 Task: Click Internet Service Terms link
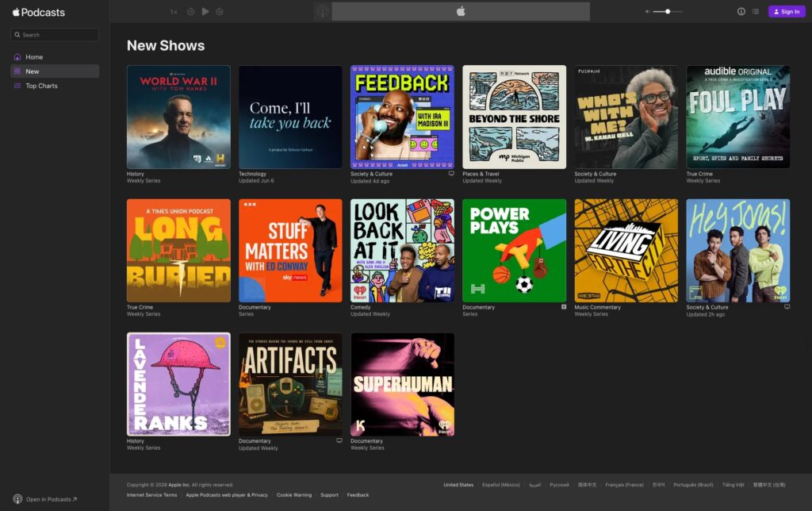(151, 495)
